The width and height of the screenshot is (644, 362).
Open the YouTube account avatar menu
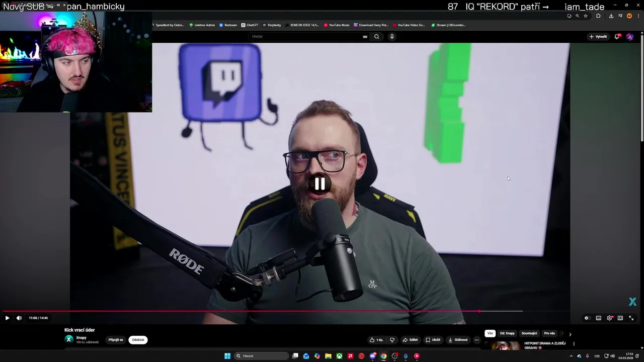[629, 37]
